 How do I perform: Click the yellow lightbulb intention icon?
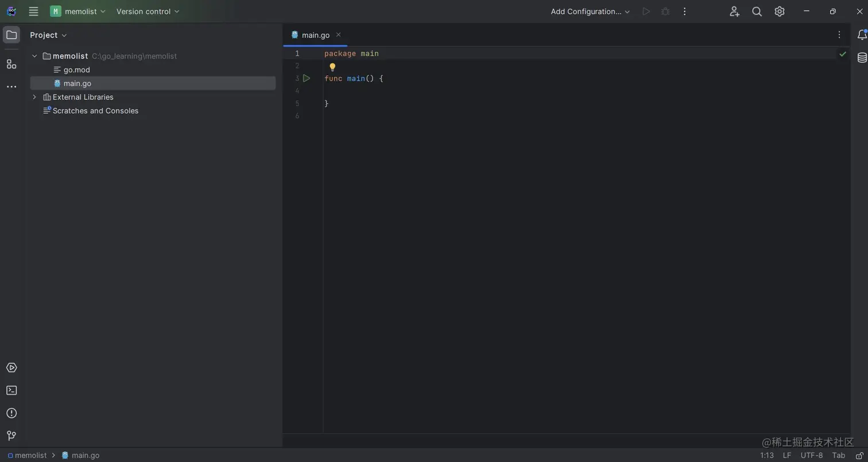332,67
